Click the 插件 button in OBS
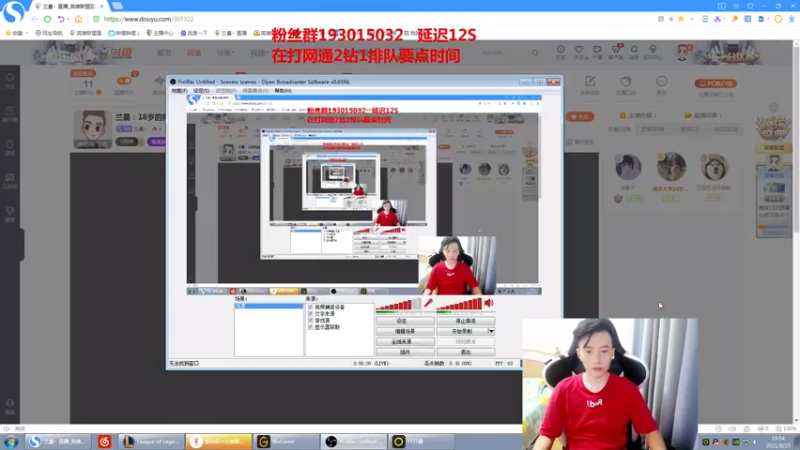 [405, 352]
